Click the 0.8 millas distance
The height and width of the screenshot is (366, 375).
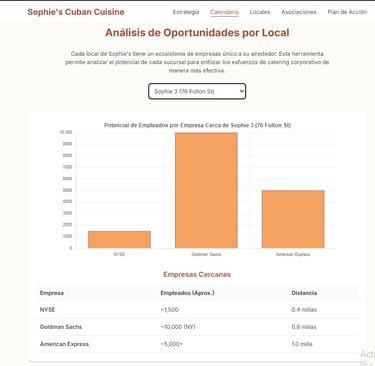pos(304,327)
